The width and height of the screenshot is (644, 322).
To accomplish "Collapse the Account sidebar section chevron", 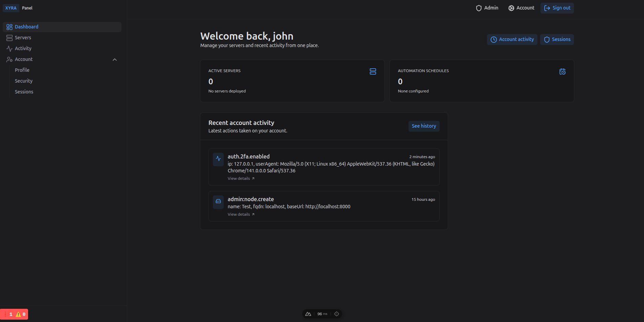I will pyautogui.click(x=115, y=60).
